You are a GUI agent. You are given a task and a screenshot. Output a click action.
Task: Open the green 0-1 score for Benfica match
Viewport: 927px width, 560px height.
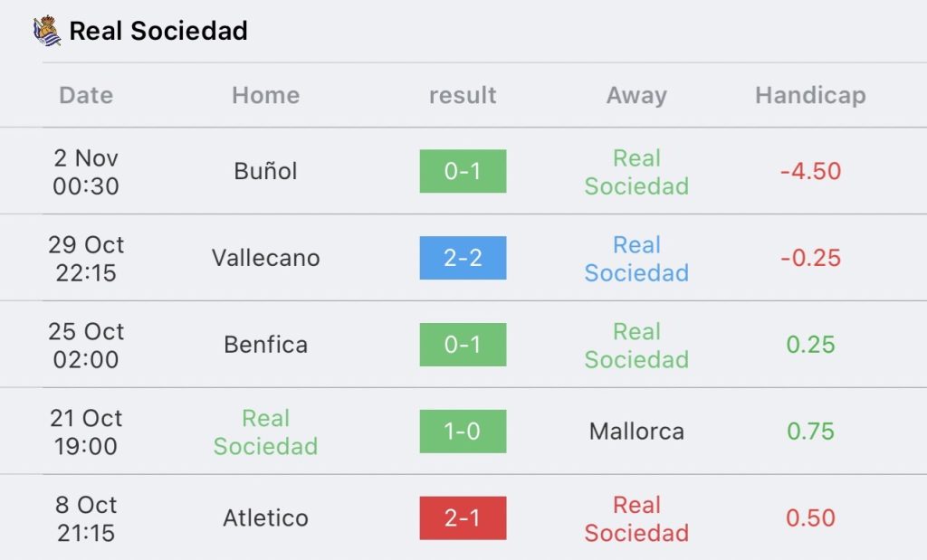pyautogui.click(x=463, y=345)
